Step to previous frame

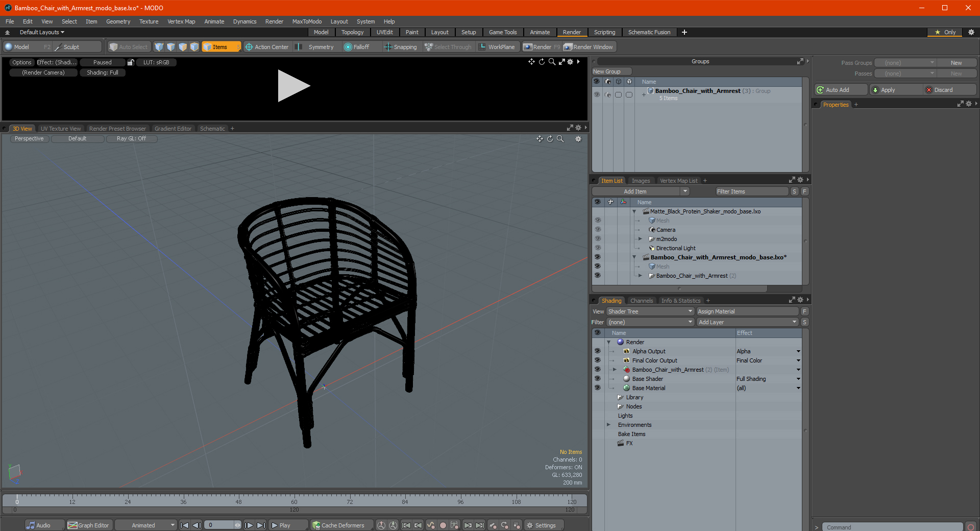coord(197,525)
